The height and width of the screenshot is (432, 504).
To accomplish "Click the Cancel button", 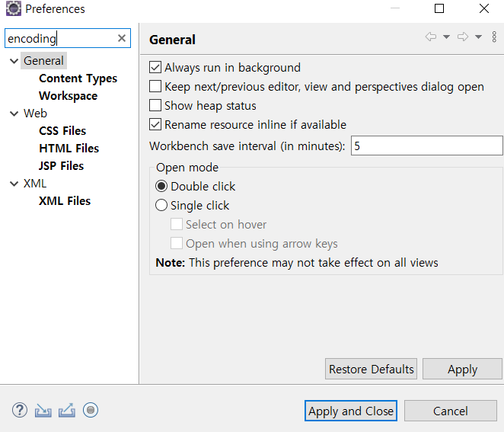I will [x=450, y=411].
